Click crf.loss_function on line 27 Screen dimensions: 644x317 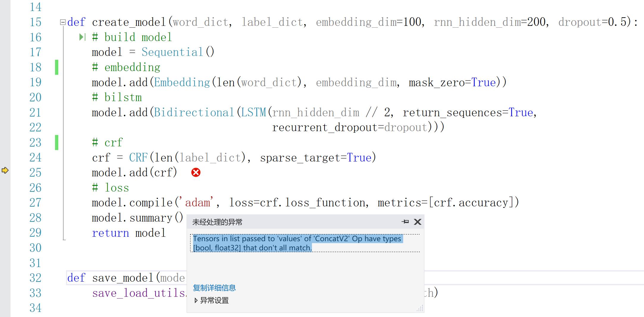[x=313, y=203]
